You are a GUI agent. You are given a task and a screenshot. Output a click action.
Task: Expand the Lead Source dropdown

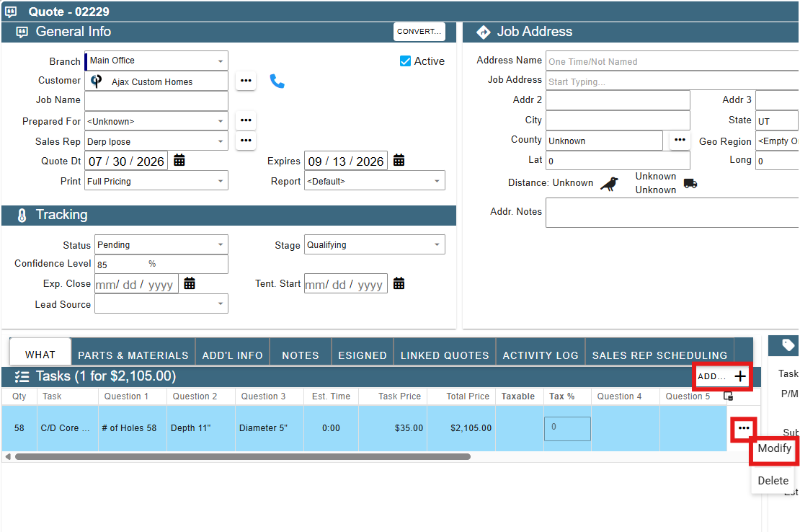tap(221, 304)
